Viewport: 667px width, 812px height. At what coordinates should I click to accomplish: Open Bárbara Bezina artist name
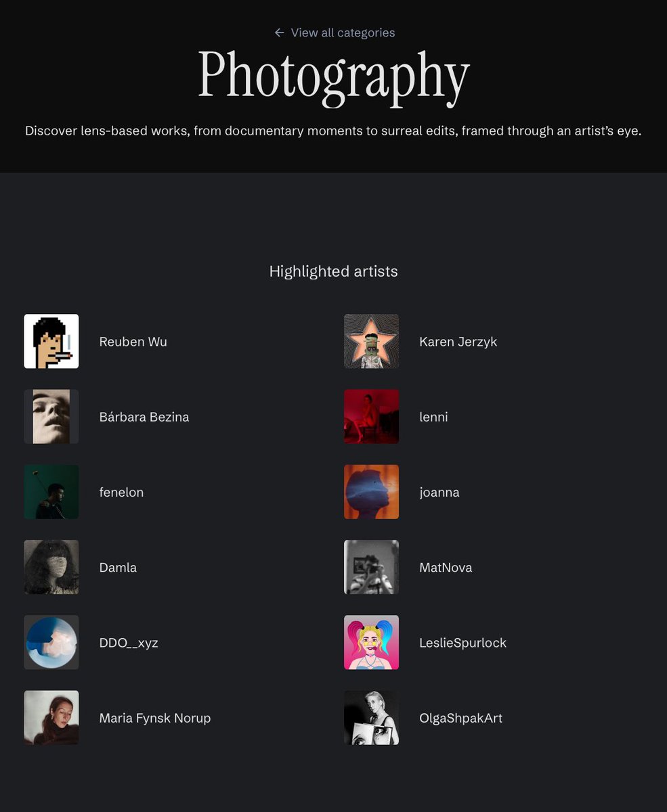tap(144, 417)
